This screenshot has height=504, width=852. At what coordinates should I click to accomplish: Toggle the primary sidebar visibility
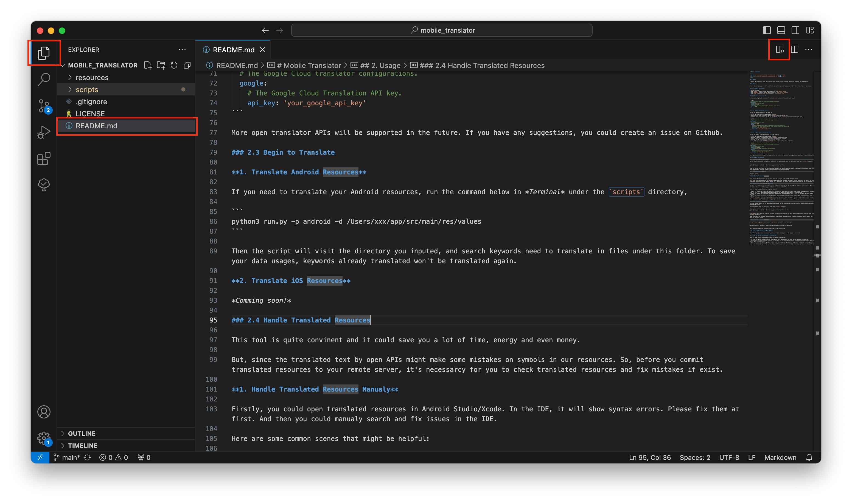pyautogui.click(x=766, y=30)
